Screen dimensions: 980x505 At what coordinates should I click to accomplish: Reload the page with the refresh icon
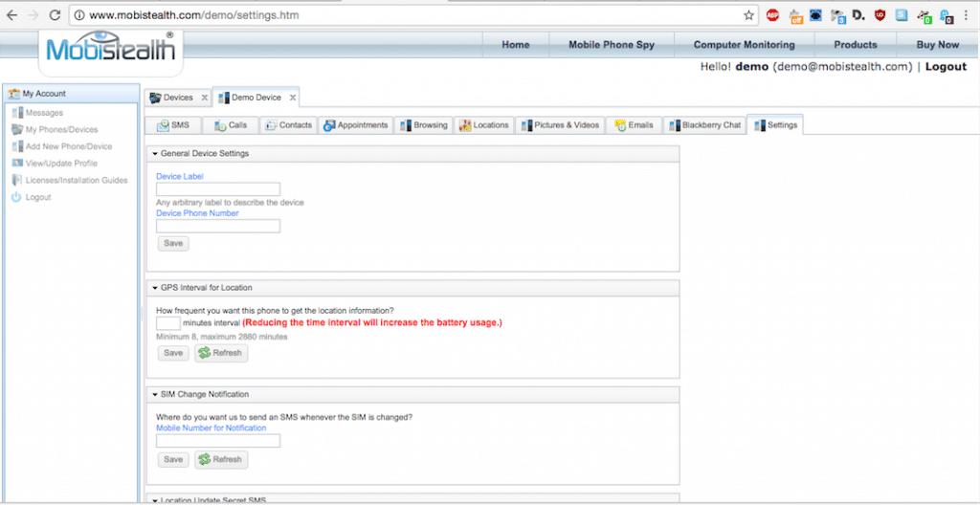point(55,15)
